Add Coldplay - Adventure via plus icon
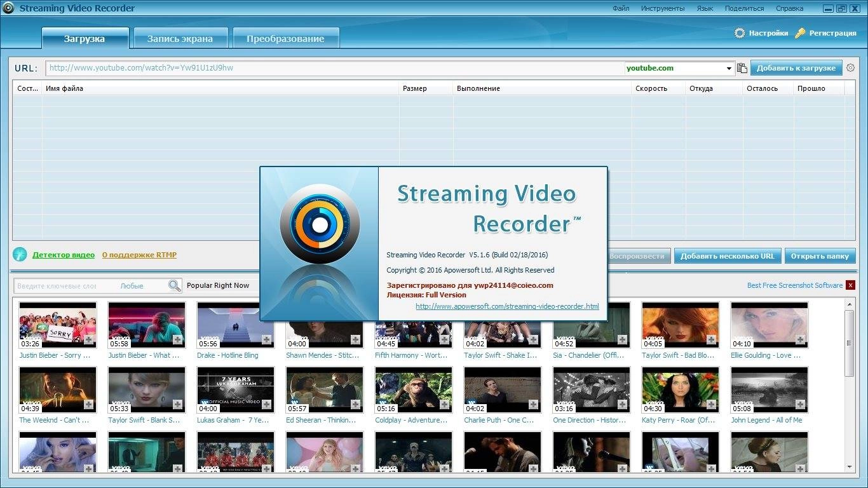 [444, 405]
